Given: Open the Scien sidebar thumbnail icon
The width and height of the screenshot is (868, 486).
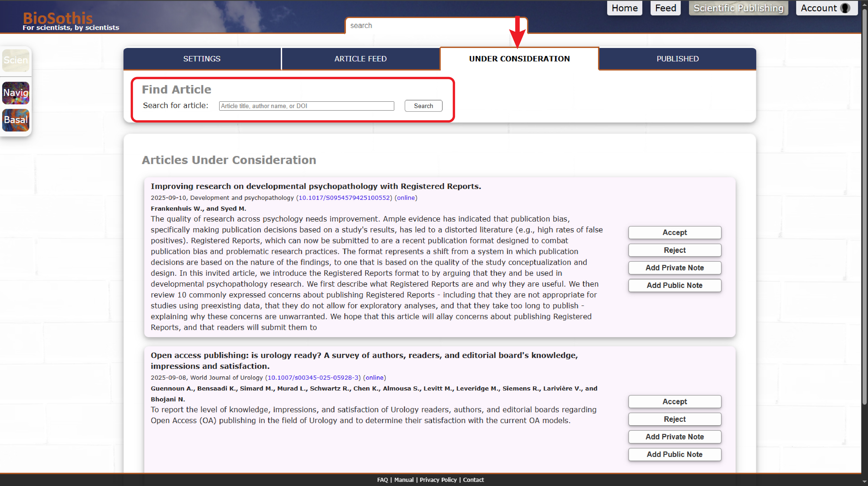Looking at the screenshot, I should pyautogui.click(x=15, y=60).
